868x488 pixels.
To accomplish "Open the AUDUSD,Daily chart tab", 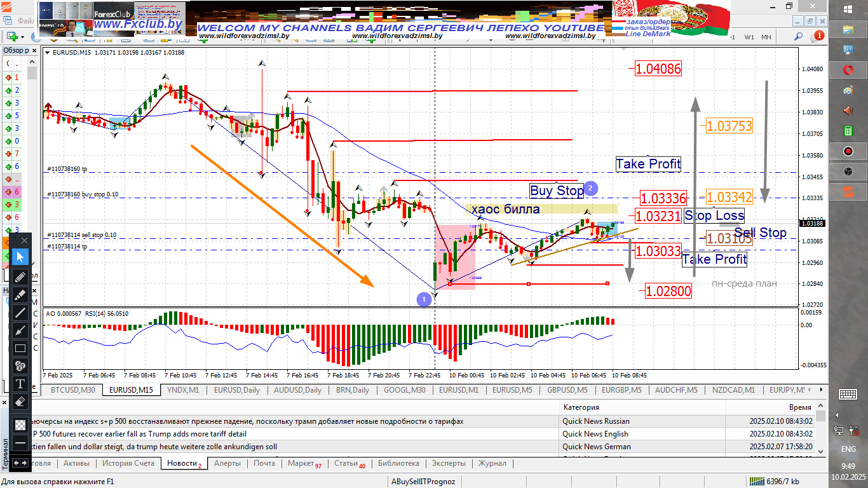I will click(297, 390).
